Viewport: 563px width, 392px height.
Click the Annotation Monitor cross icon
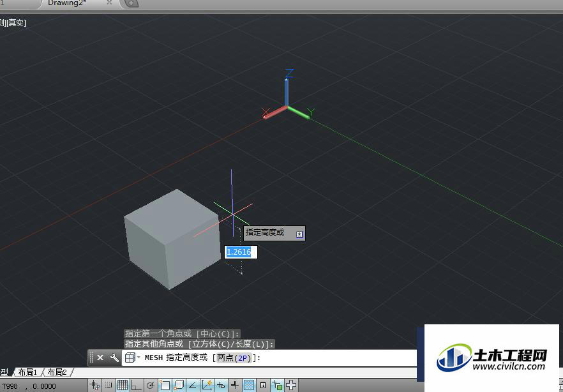[x=291, y=385]
